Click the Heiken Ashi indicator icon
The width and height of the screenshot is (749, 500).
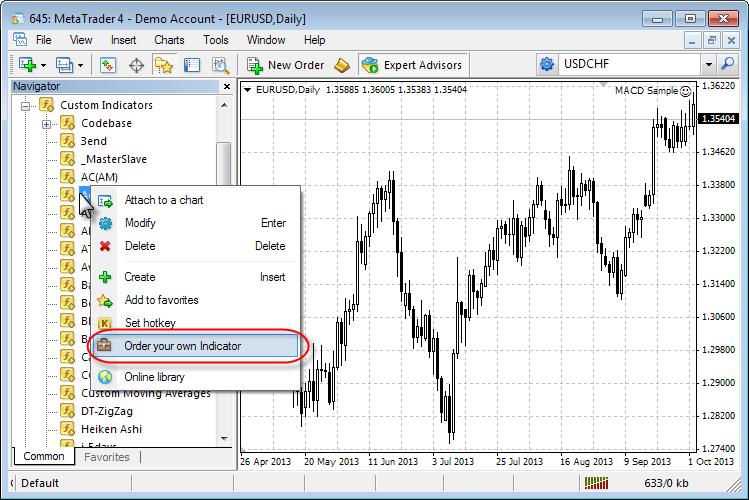pyautogui.click(x=67, y=429)
